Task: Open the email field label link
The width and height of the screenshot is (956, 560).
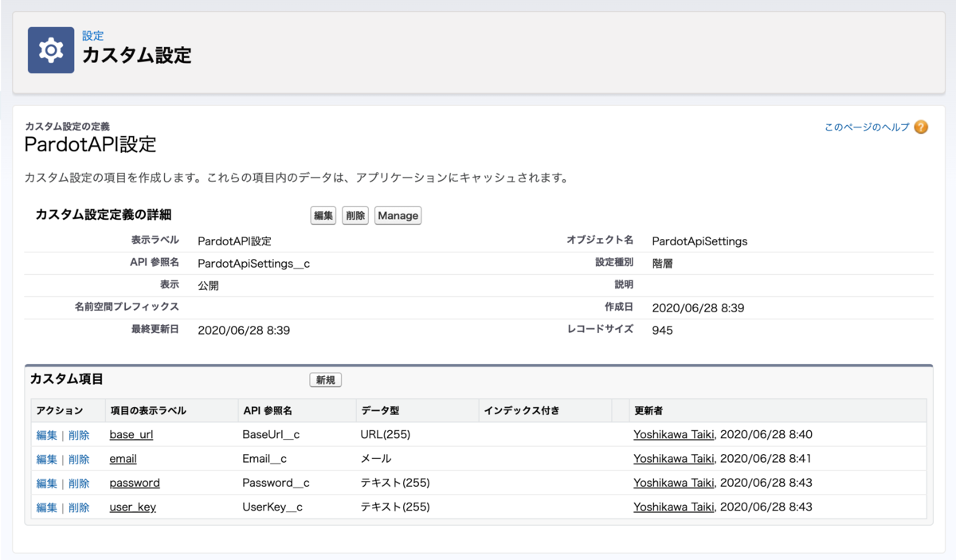Action: pos(123,459)
